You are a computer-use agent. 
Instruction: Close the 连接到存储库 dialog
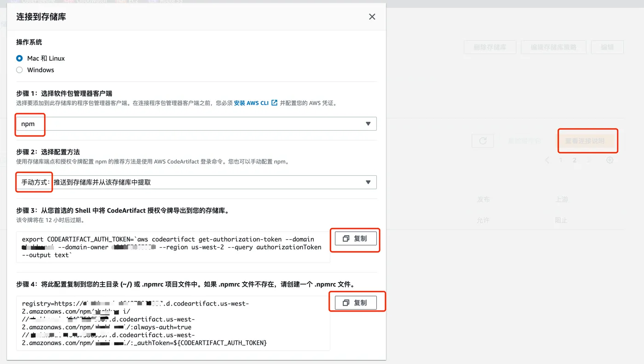(372, 17)
